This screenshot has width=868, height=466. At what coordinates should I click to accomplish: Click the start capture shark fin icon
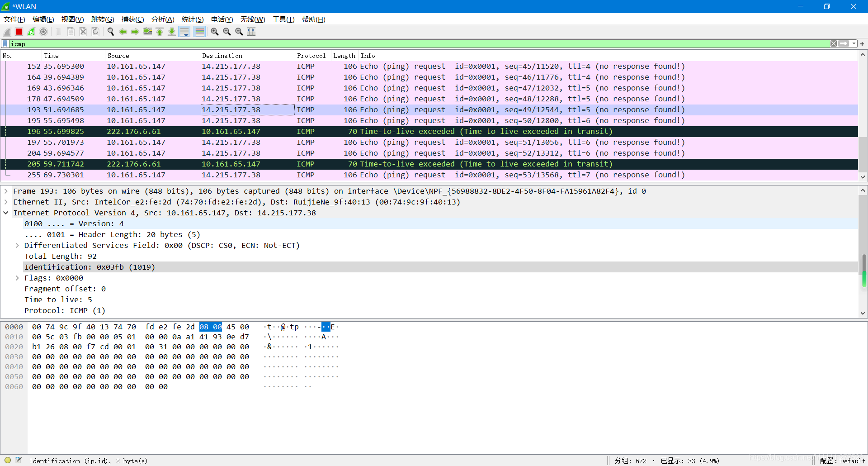point(7,32)
